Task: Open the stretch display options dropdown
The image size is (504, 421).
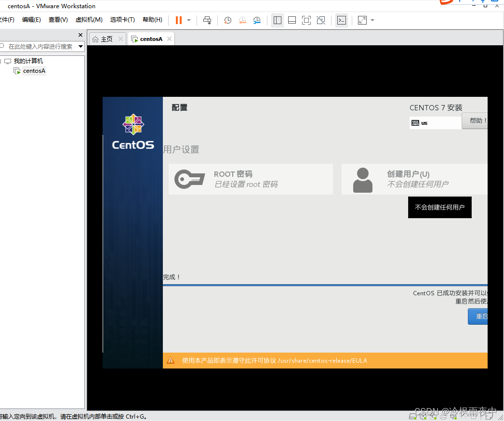Action: click(372, 20)
